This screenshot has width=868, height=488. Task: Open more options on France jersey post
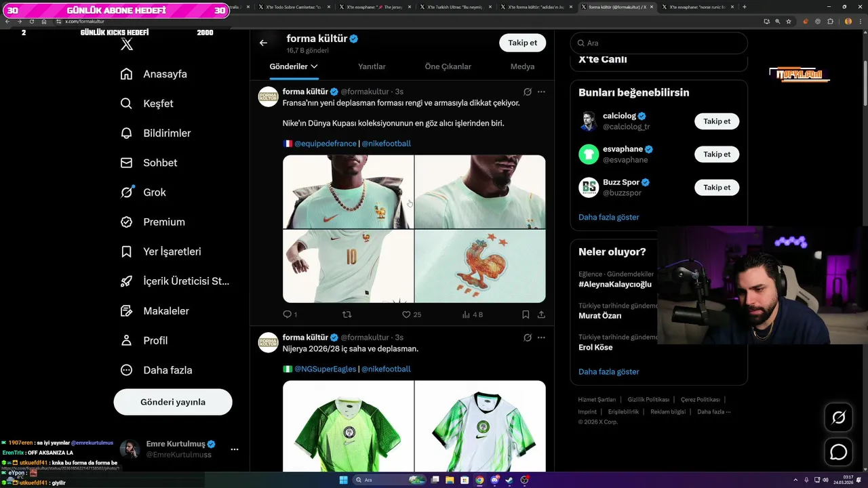click(x=541, y=91)
